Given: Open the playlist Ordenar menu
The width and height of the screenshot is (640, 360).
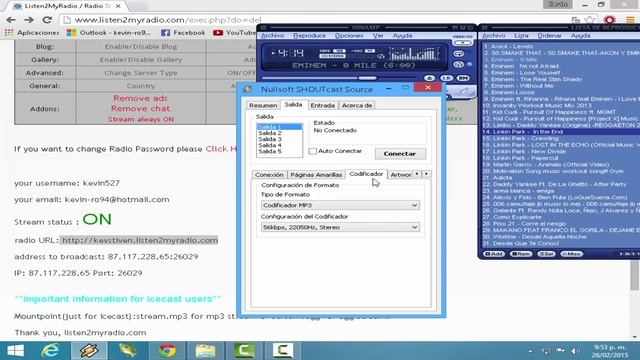Looking at the screenshot, I should coord(549,36).
